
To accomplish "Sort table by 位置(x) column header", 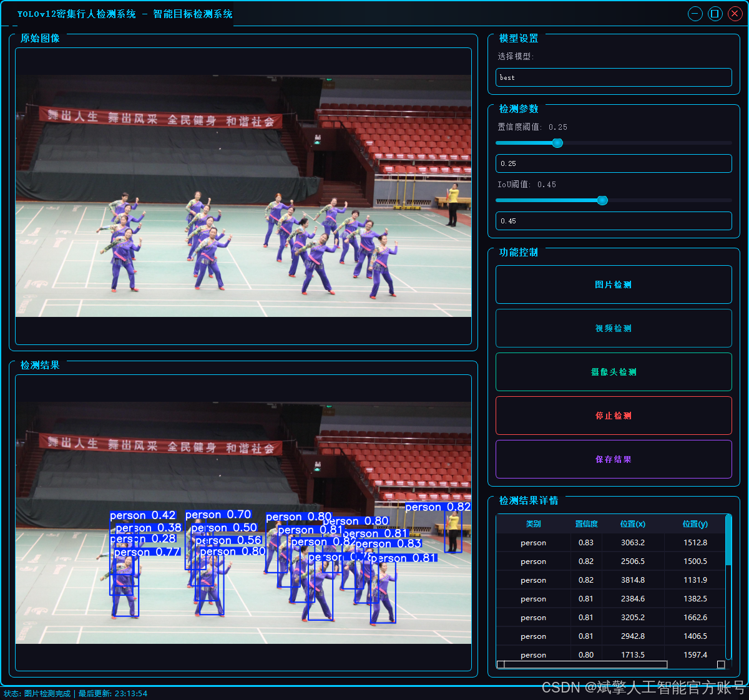I will [633, 524].
